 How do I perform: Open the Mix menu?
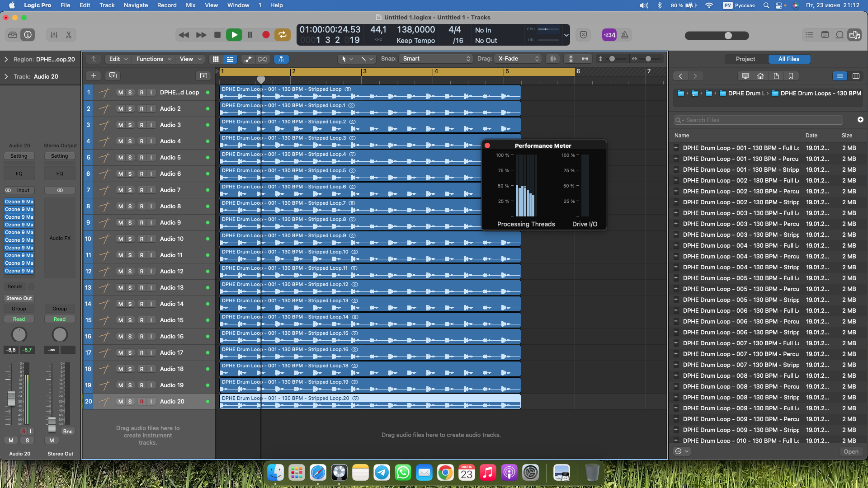[x=191, y=5]
